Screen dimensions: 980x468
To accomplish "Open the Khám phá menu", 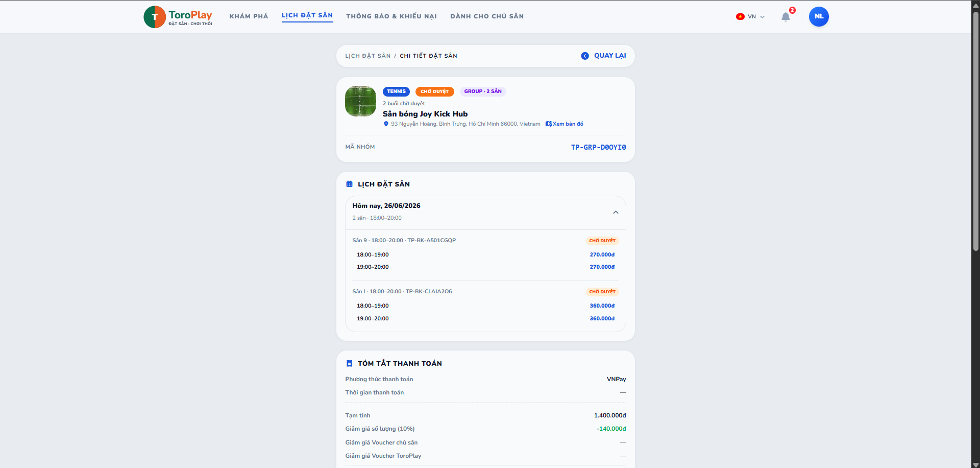I will (249, 16).
